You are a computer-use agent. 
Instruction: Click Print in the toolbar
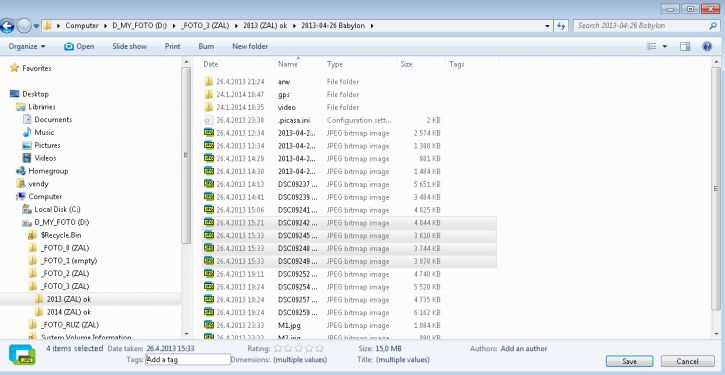[172, 46]
